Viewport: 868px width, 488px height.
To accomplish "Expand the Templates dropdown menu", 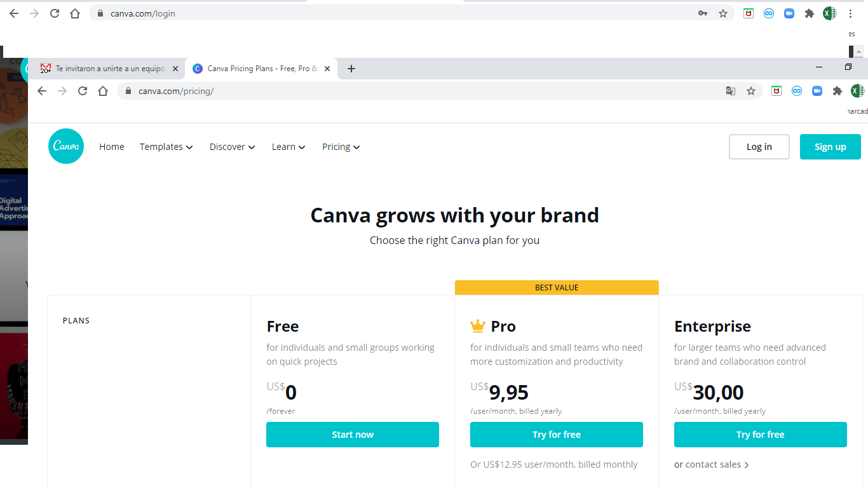I will click(166, 147).
